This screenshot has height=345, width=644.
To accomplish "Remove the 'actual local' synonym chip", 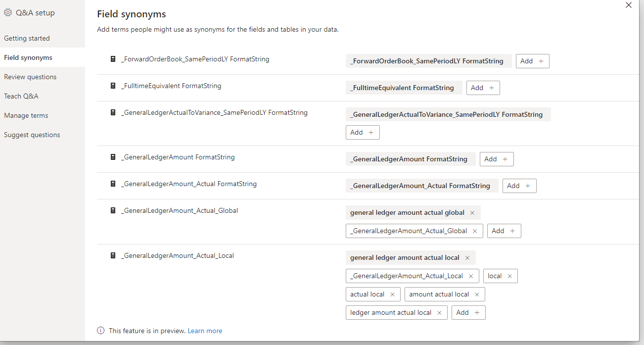I will pyautogui.click(x=392, y=295).
